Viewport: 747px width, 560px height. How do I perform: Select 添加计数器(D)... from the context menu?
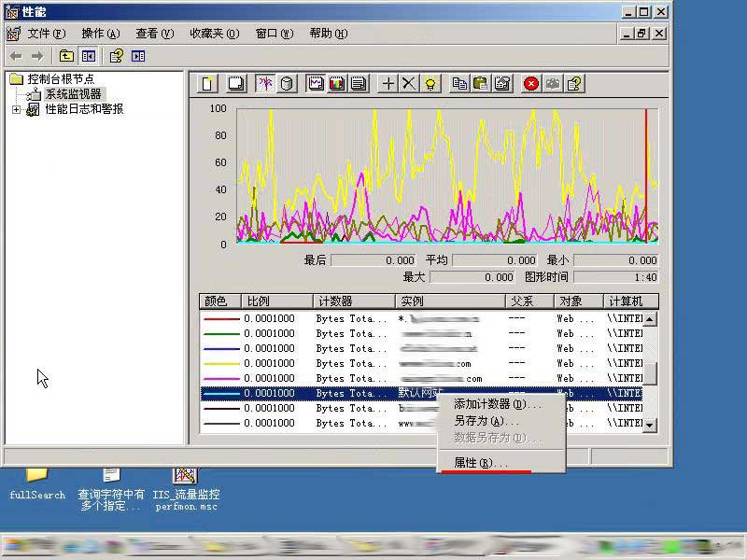497,404
